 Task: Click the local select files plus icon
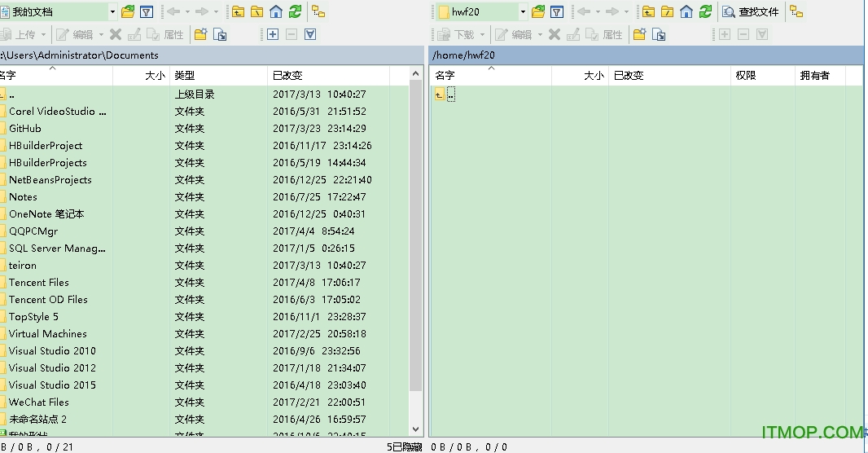(272, 34)
